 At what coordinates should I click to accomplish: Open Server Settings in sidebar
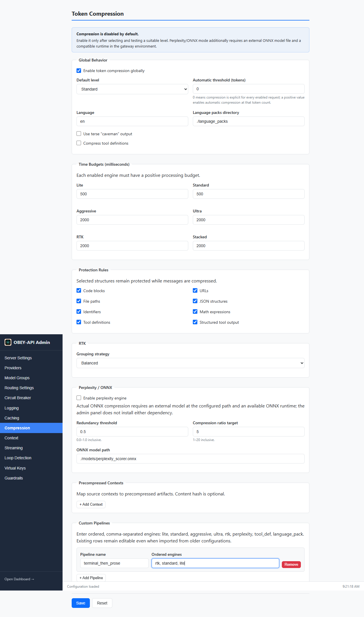(31, 358)
